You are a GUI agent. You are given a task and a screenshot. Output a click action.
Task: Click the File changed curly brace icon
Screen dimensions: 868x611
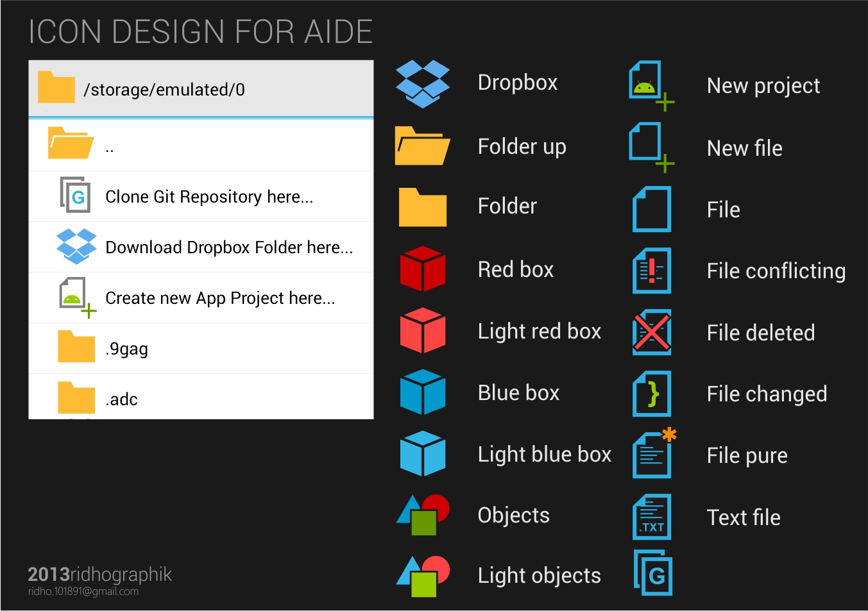pos(652,394)
